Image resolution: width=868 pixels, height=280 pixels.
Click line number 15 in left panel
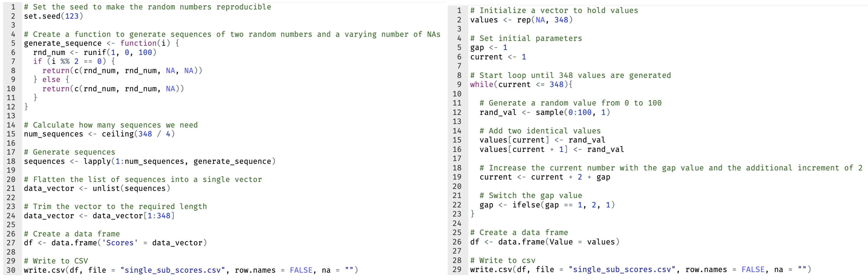coord(11,134)
